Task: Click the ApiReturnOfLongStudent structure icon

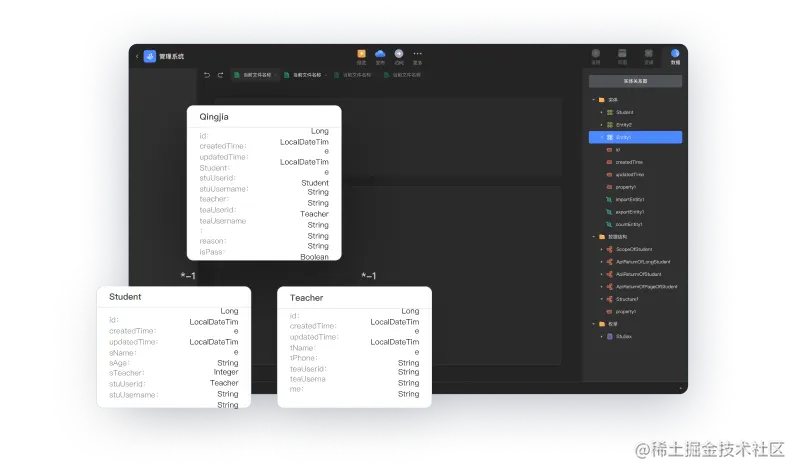Action: pos(610,262)
